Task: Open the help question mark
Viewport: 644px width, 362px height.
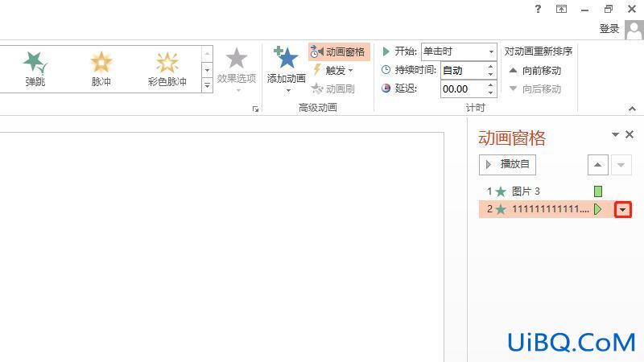Action: tap(538, 9)
